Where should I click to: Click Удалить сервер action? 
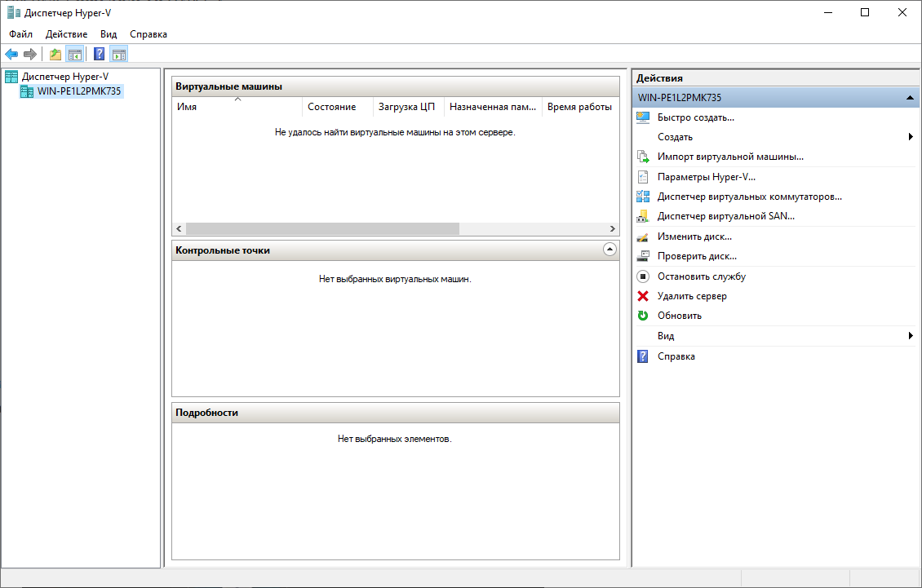[692, 296]
